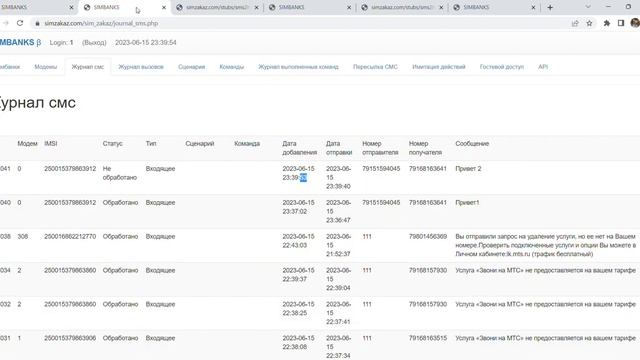Click the lock icon beside simzakaz.com URL
This screenshot has width=640, height=360.
pyautogui.click(x=38, y=23)
